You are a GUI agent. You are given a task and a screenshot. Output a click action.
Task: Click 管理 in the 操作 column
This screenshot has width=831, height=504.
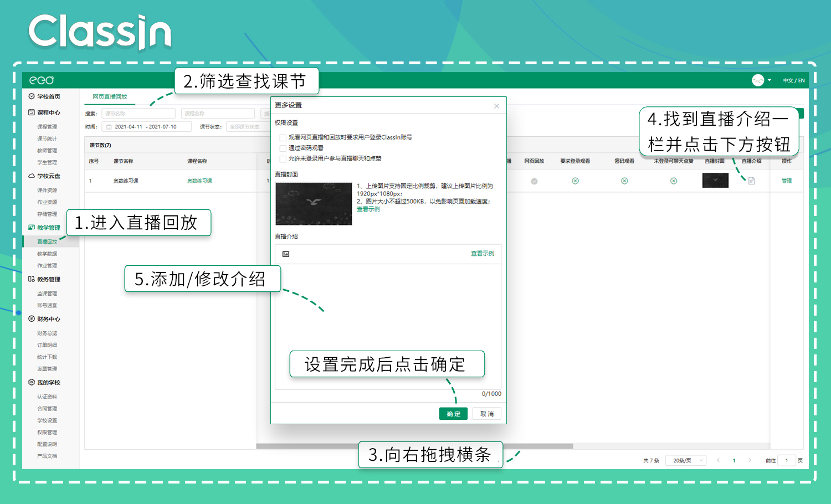coord(787,181)
